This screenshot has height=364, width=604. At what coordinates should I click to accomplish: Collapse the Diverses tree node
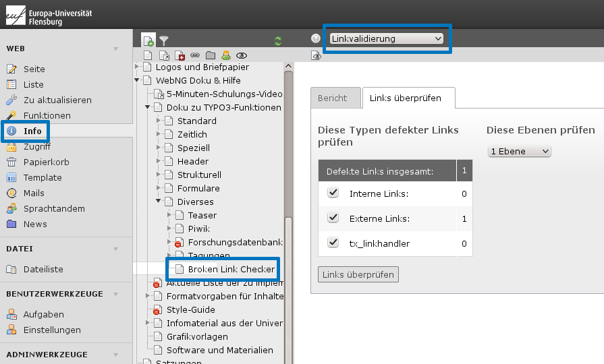pyautogui.click(x=159, y=202)
